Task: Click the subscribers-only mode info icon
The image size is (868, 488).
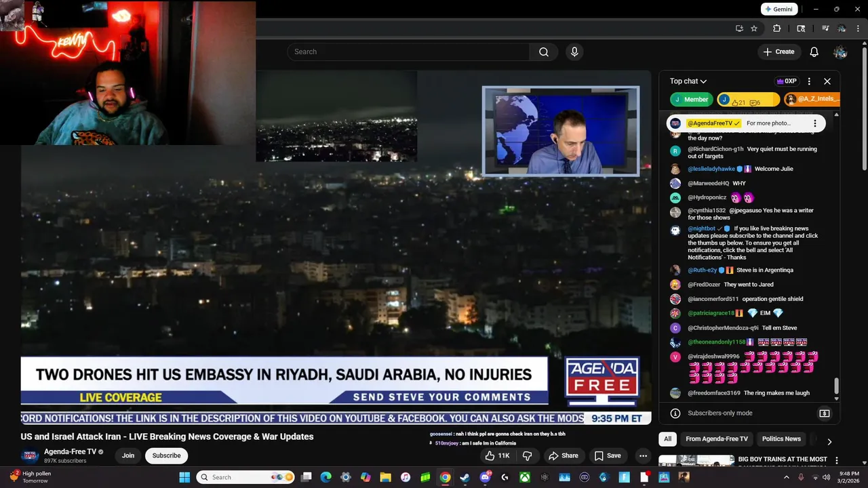Action: tap(675, 413)
